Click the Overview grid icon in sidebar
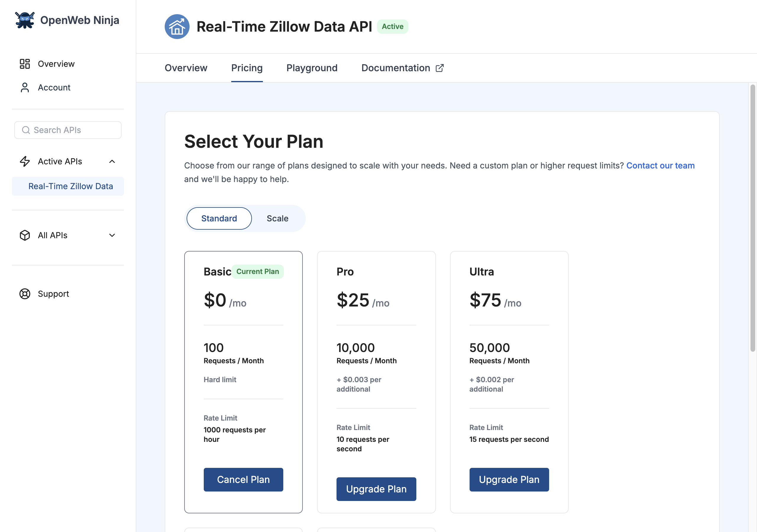Image resolution: width=757 pixels, height=532 pixels. click(25, 64)
